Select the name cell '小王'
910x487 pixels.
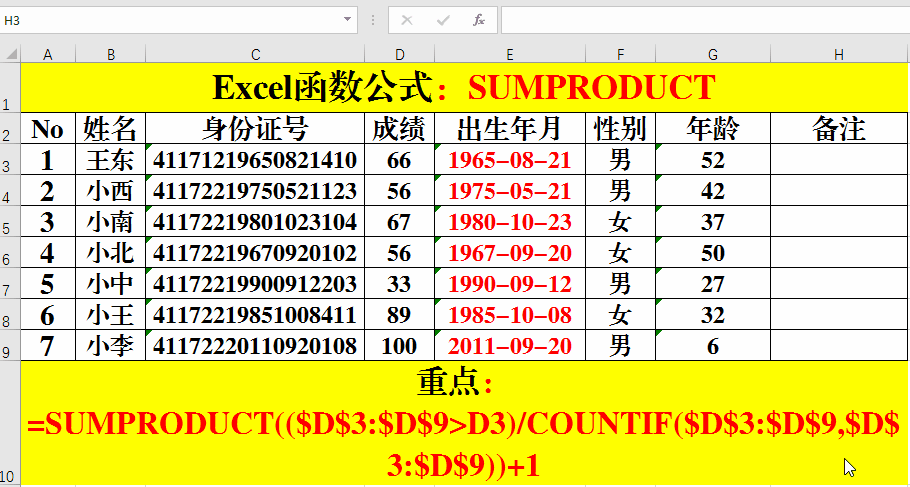(110, 314)
